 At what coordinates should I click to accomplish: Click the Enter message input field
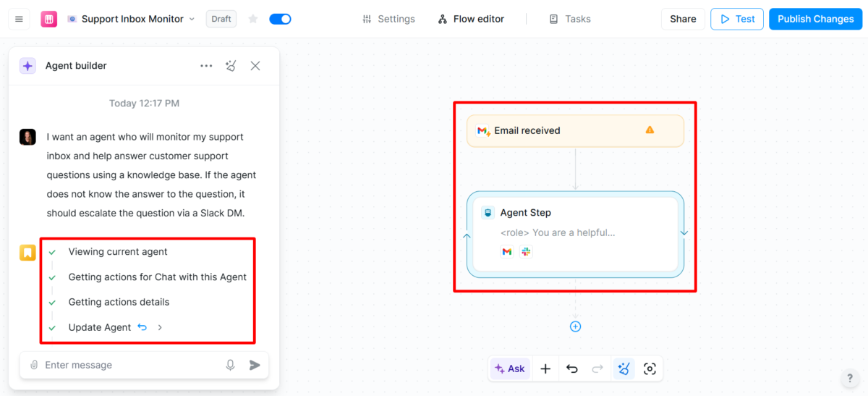[x=130, y=365]
